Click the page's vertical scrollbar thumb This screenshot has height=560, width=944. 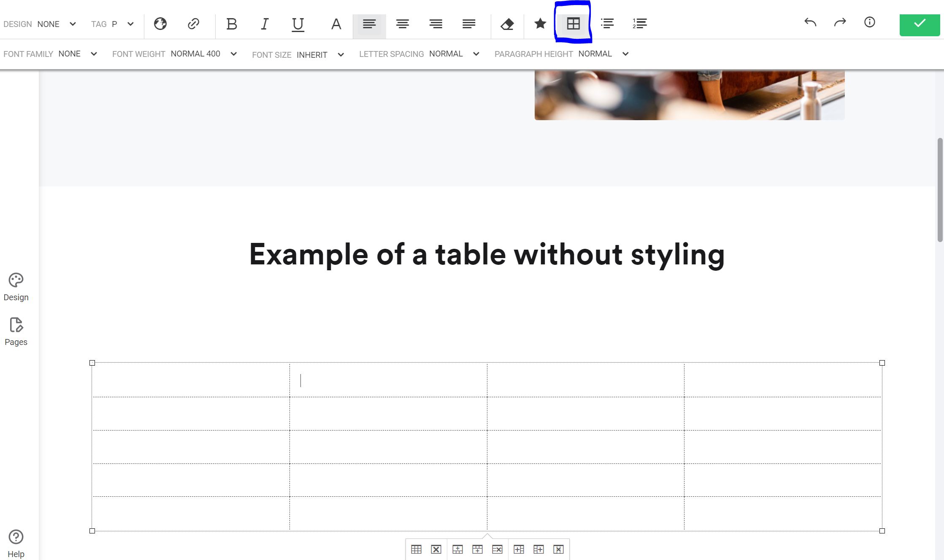pos(940,190)
